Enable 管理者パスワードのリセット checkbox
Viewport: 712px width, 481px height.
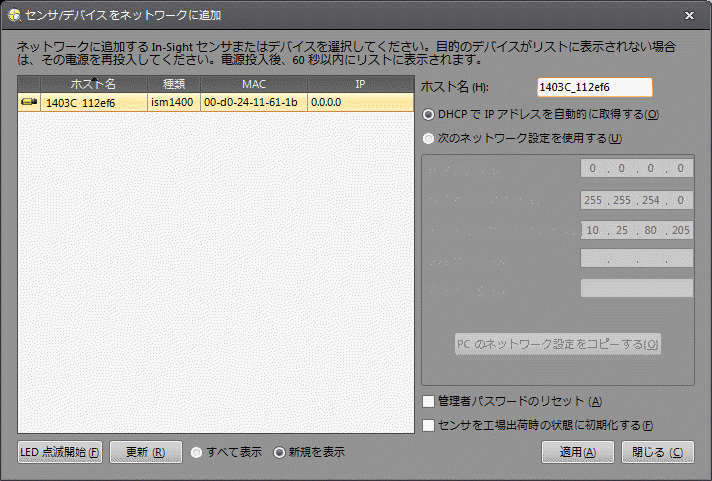point(429,402)
